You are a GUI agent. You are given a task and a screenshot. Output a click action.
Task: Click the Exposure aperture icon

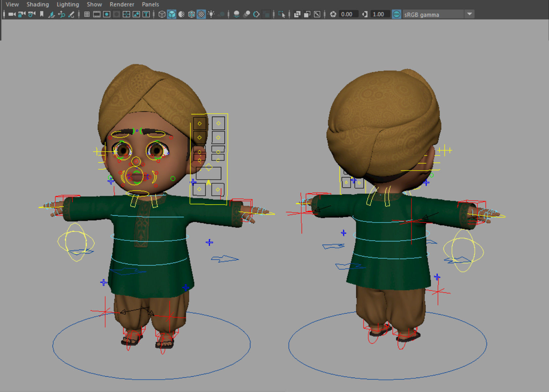(x=333, y=14)
